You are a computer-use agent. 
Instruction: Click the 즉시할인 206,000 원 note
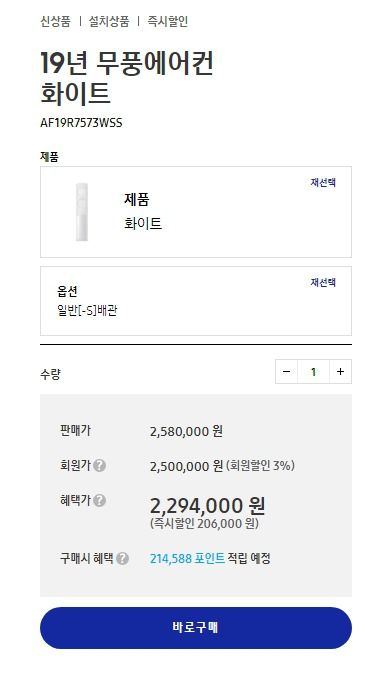pyautogui.click(x=204, y=524)
